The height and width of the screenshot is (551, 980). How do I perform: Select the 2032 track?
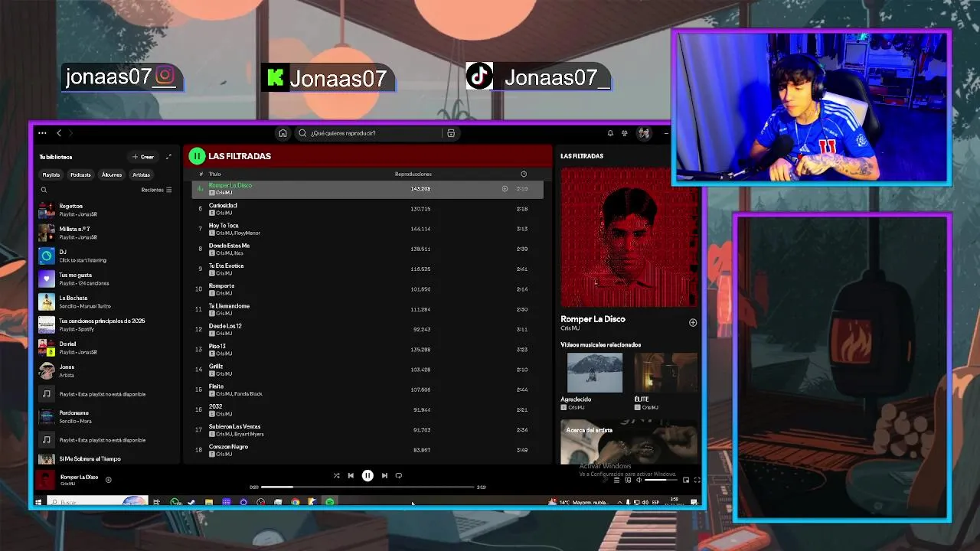pyautogui.click(x=367, y=409)
